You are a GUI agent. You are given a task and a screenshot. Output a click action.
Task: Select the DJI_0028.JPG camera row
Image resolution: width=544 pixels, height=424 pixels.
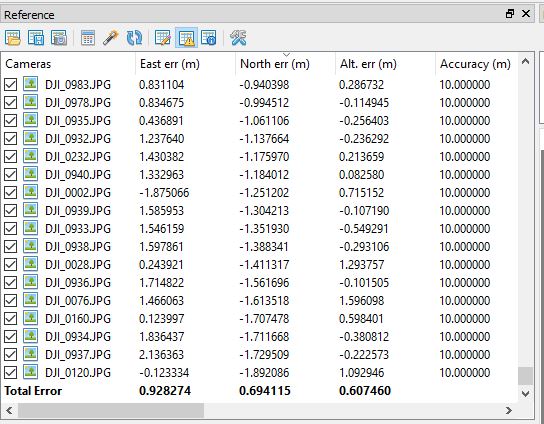pos(259,265)
